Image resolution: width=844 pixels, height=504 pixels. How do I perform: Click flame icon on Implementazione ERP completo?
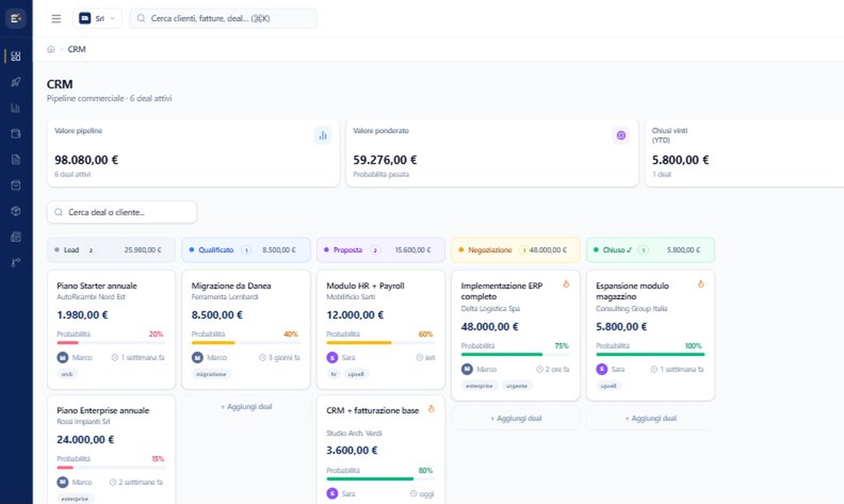(566, 284)
